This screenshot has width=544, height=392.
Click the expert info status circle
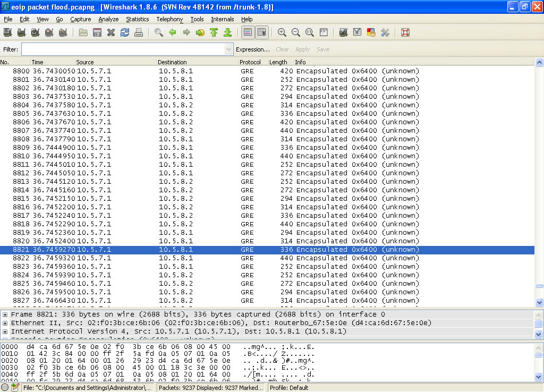click(x=5, y=388)
